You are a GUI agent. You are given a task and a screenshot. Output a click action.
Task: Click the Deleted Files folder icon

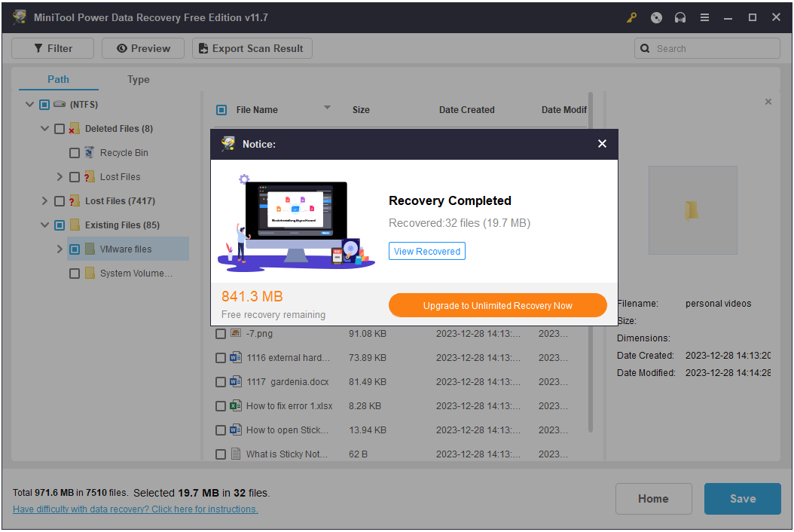[x=75, y=129]
